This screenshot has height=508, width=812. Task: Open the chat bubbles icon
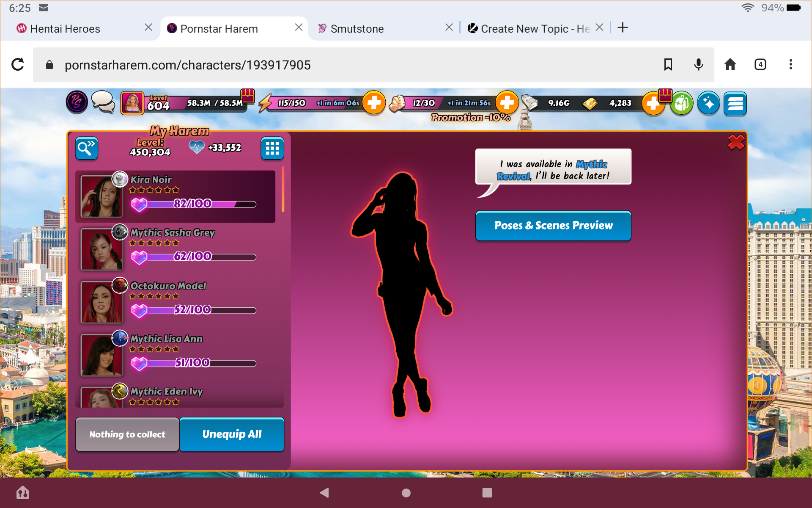click(103, 102)
